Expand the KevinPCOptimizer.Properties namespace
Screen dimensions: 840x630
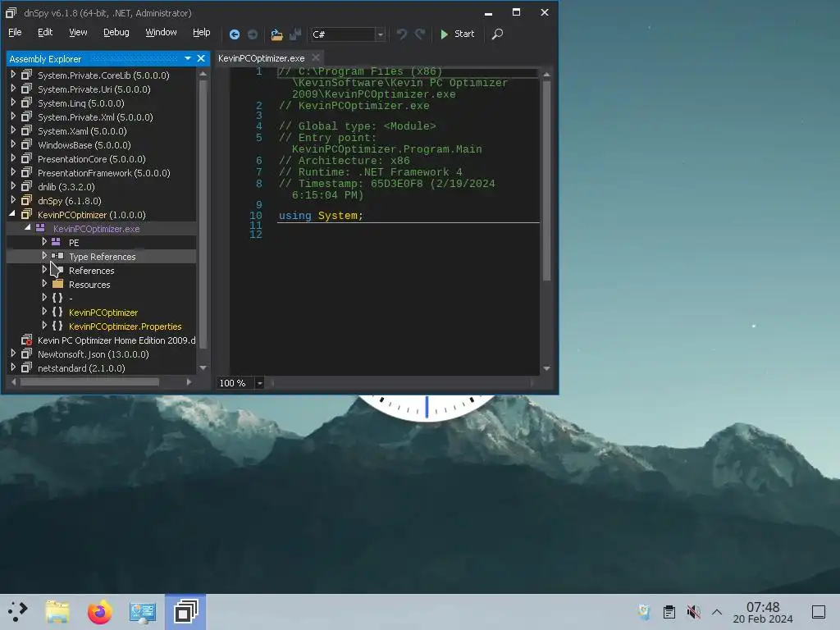44,326
